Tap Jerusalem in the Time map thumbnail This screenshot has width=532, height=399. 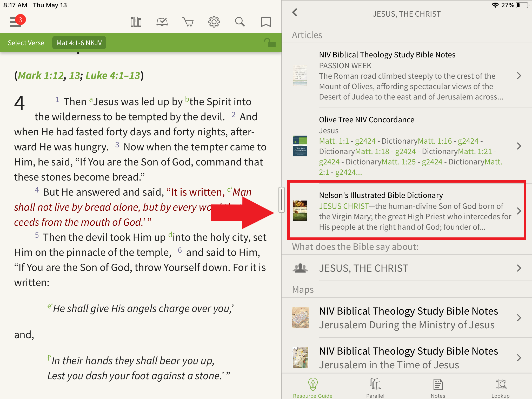coord(300,358)
